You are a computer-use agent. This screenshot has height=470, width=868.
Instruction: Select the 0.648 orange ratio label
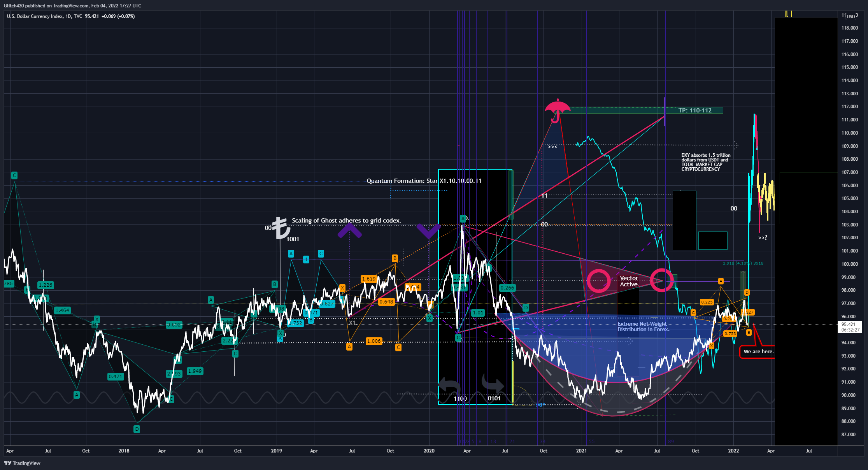point(386,302)
